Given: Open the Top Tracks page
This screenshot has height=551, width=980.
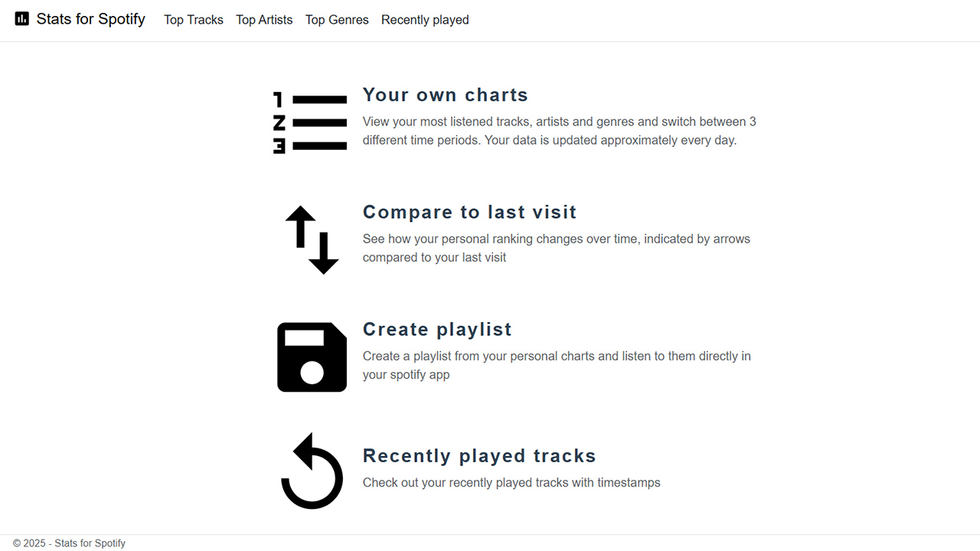Looking at the screenshot, I should (x=193, y=20).
